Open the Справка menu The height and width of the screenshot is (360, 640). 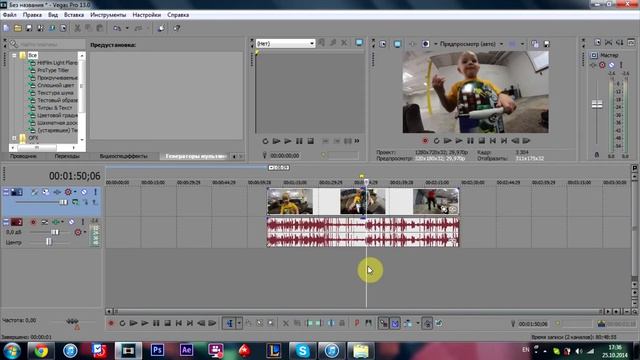(x=178, y=15)
